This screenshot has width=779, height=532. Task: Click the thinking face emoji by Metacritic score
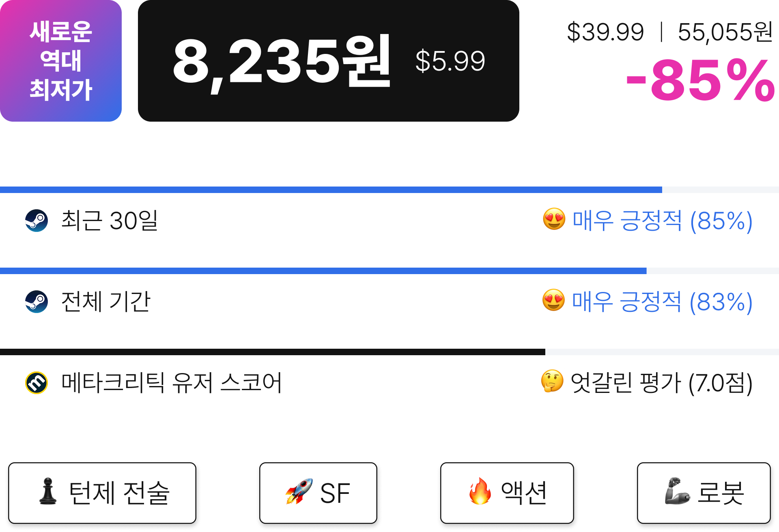coord(552,381)
